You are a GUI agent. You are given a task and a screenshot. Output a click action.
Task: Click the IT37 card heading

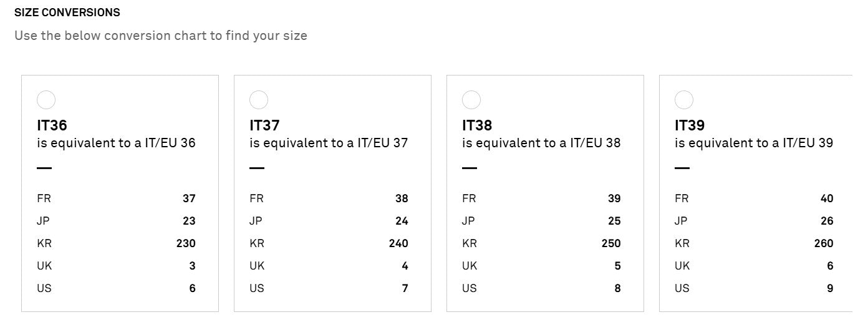264,125
